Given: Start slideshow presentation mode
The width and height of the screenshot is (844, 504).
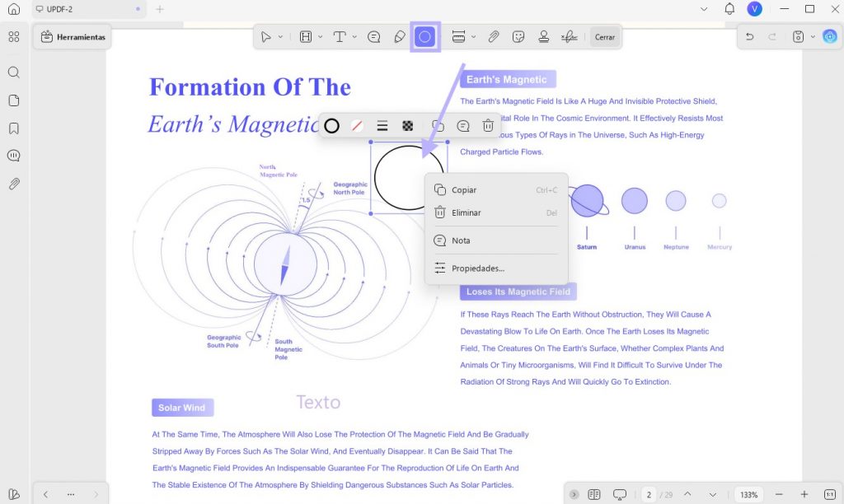Looking at the screenshot, I should [x=620, y=494].
